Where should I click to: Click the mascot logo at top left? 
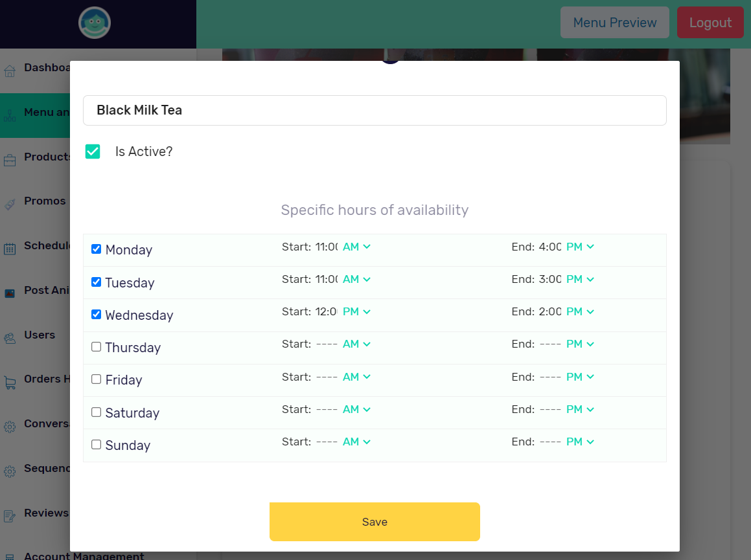(95, 23)
